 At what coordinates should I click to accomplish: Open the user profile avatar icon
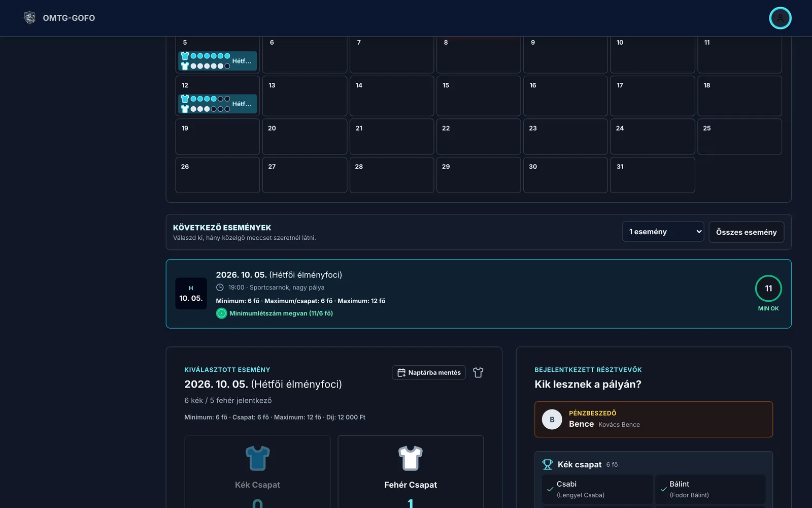pyautogui.click(x=780, y=18)
